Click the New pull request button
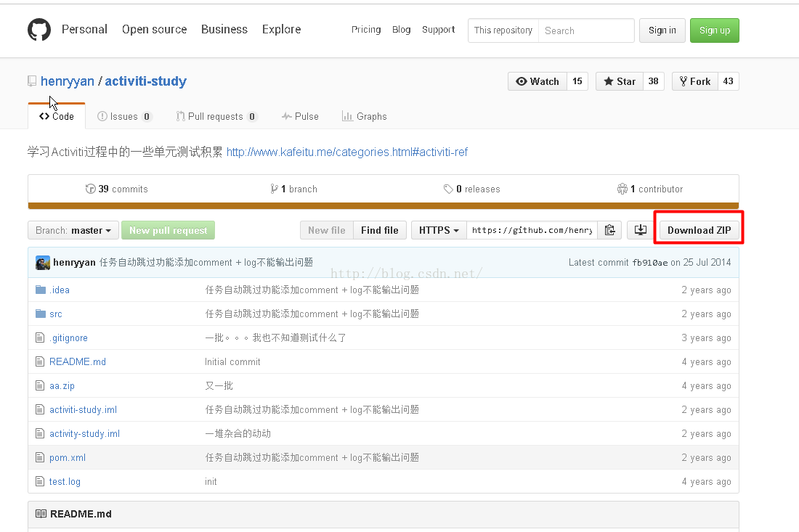 click(x=169, y=230)
